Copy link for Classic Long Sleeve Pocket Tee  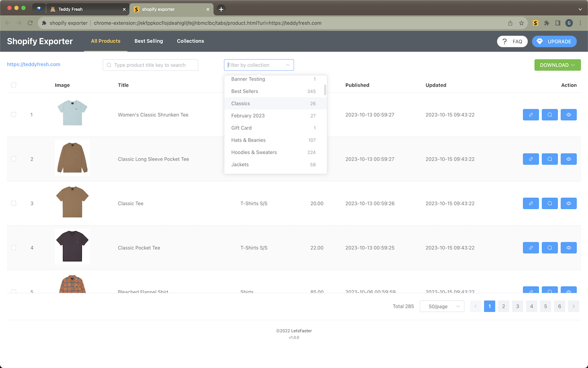click(x=531, y=159)
